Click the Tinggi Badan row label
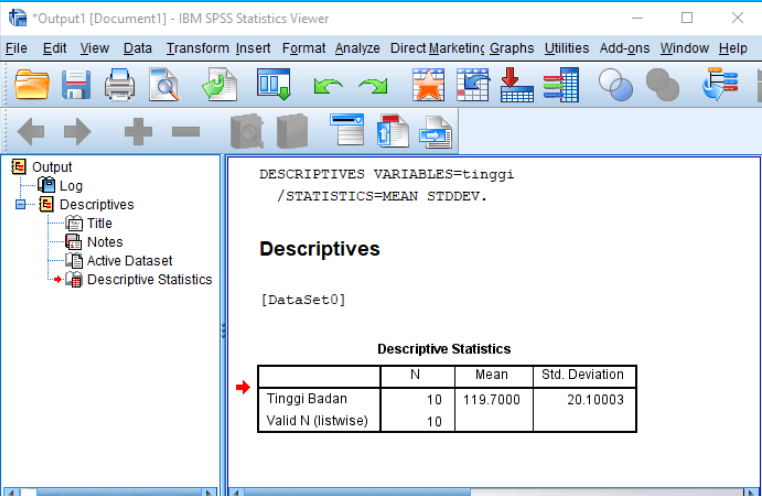The width and height of the screenshot is (762, 496). pyautogui.click(x=307, y=398)
